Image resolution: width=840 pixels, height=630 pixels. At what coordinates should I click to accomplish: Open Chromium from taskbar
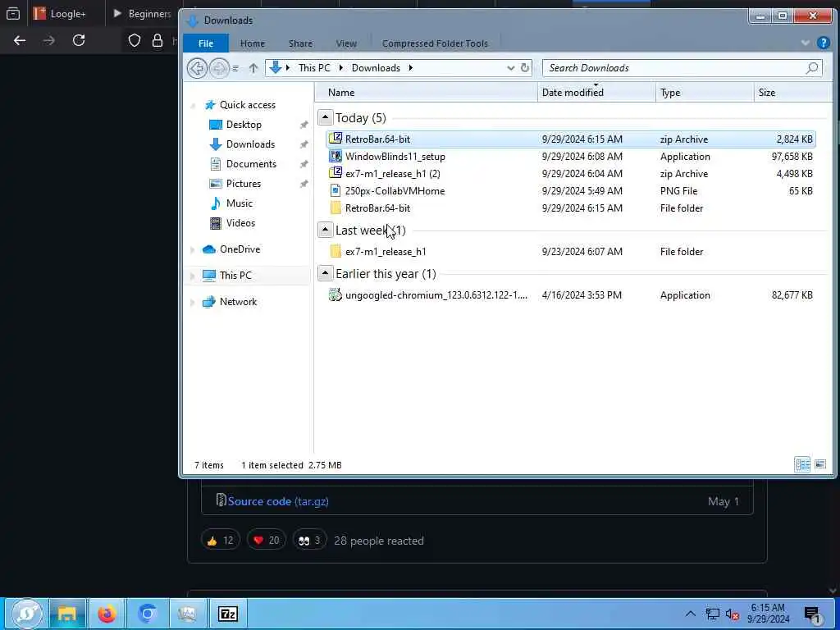[148, 614]
